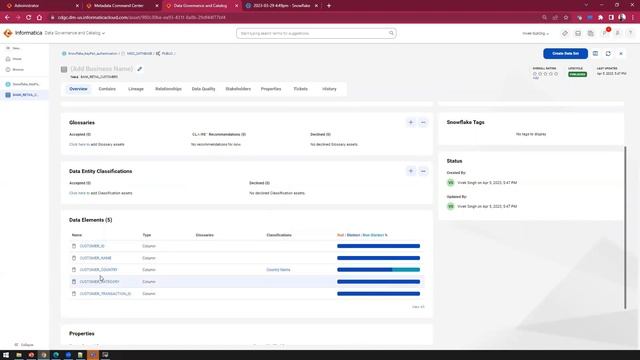
Task: Click the green lifecycle status badge
Action: pos(577,74)
